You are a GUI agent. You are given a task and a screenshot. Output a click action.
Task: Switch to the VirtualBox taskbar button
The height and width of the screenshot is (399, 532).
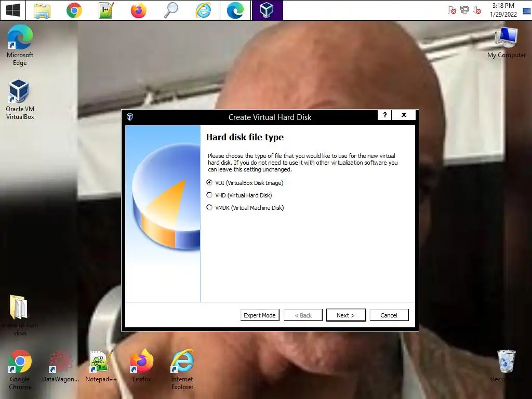coord(267,10)
